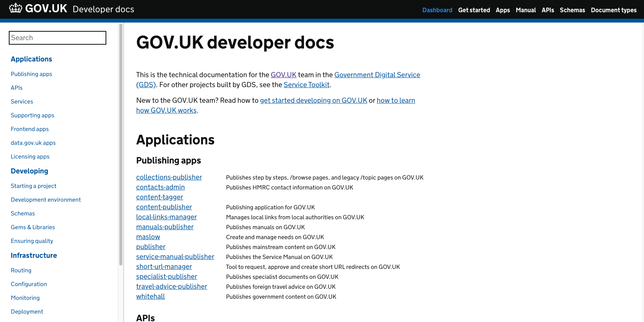Open maslow app page
The height and width of the screenshot is (322, 644).
tap(148, 237)
